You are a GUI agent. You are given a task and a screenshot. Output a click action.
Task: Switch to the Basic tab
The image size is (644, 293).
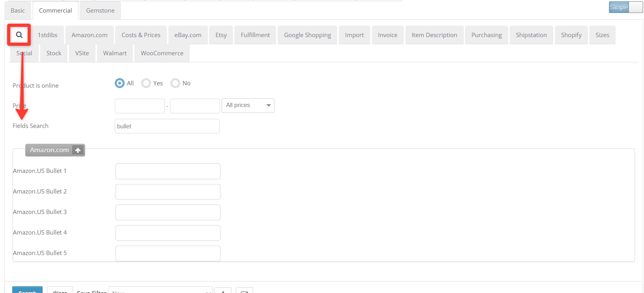tap(18, 11)
